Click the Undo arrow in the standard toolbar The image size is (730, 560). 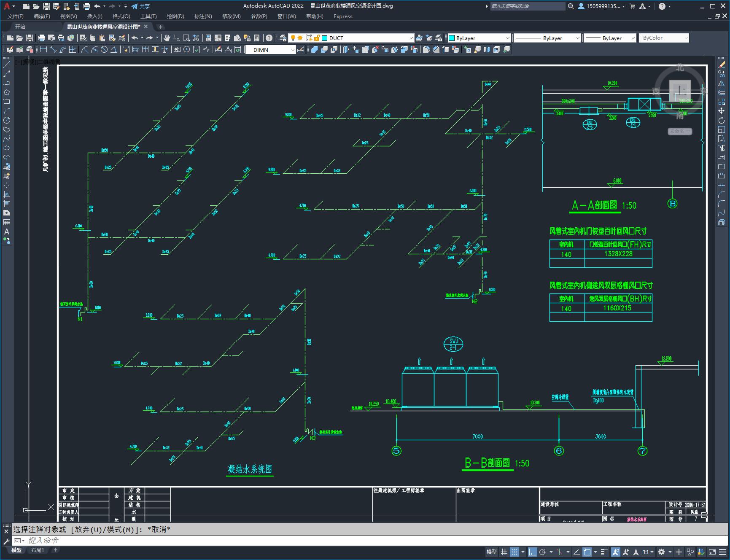[x=135, y=38]
